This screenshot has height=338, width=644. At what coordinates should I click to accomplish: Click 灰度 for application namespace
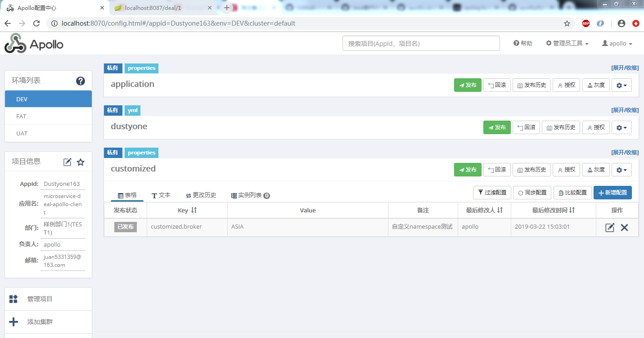pyautogui.click(x=596, y=85)
